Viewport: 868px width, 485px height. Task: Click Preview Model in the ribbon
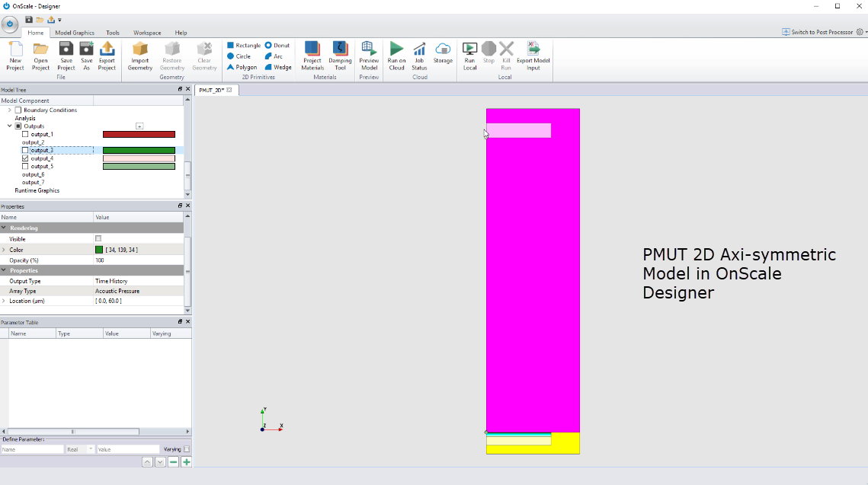369,56
